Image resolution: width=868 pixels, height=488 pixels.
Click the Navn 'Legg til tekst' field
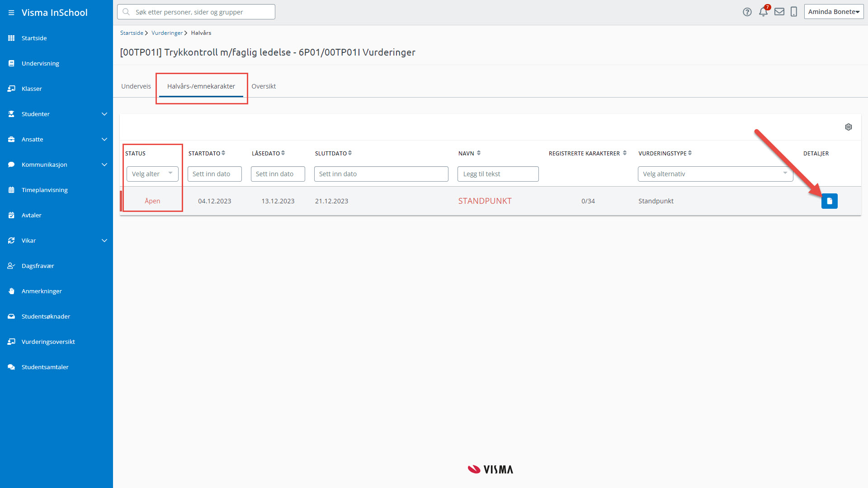(498, 174)
